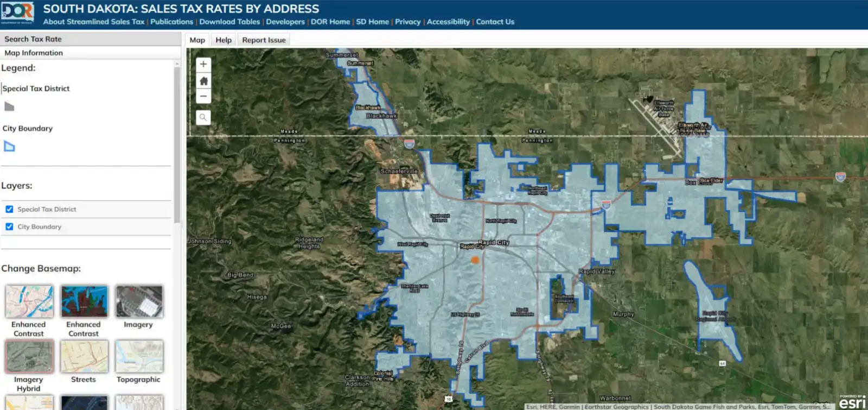Click the Clarkson Addition map label
This screenshot has height=410, width=868.
pos(358,380)
